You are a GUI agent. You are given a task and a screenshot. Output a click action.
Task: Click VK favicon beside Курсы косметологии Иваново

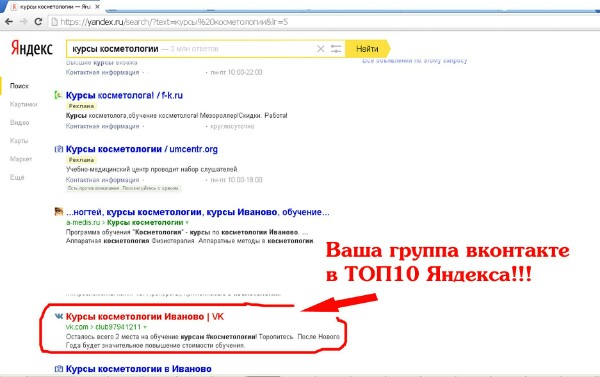pos(59,317)
